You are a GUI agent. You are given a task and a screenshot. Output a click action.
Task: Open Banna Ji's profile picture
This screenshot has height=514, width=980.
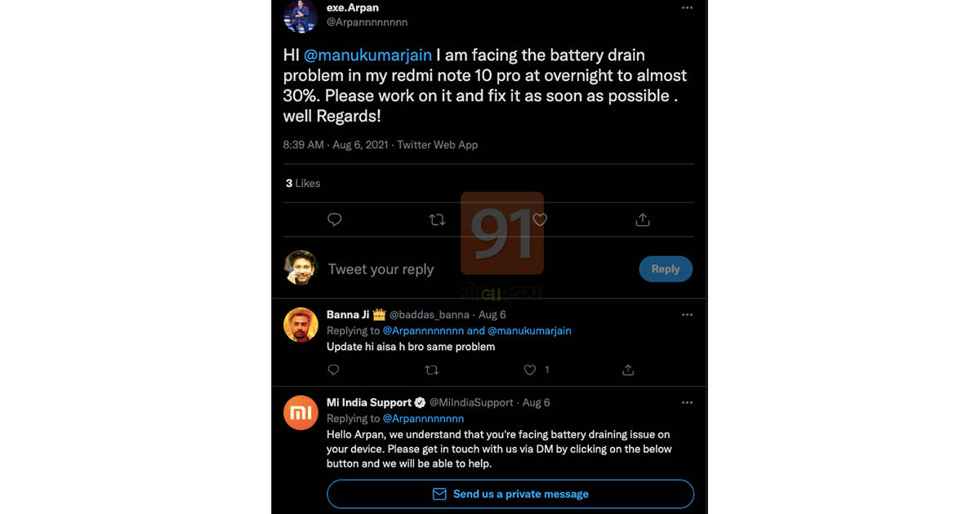pyautogui.click(x=301, y=325)
